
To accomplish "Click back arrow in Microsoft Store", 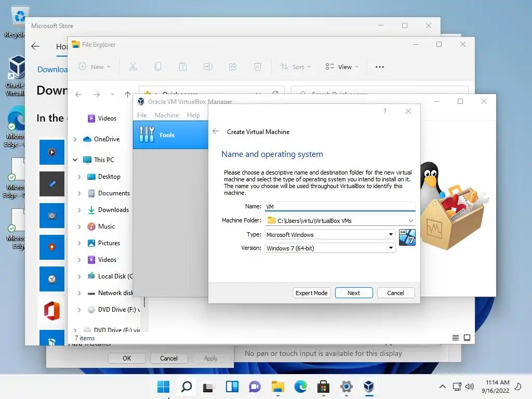I will click(x=35, y=46).
